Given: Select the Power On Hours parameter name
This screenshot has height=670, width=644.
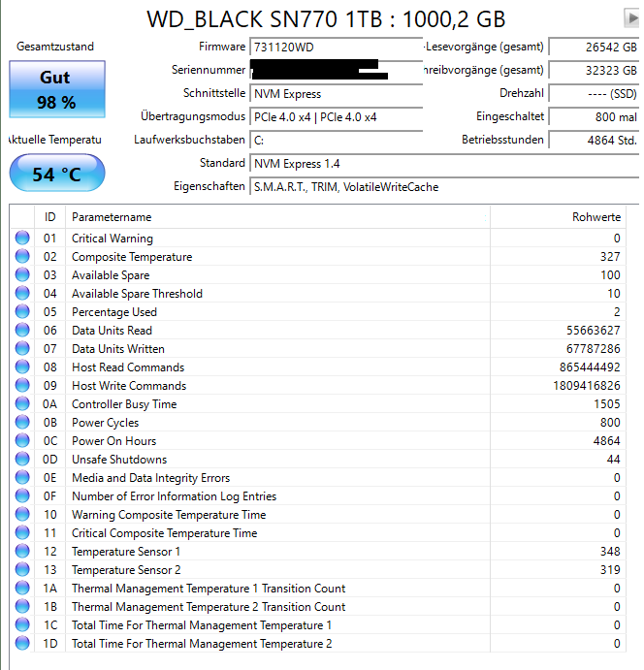Looking at the screenshot, I should [x=114, y=441].
